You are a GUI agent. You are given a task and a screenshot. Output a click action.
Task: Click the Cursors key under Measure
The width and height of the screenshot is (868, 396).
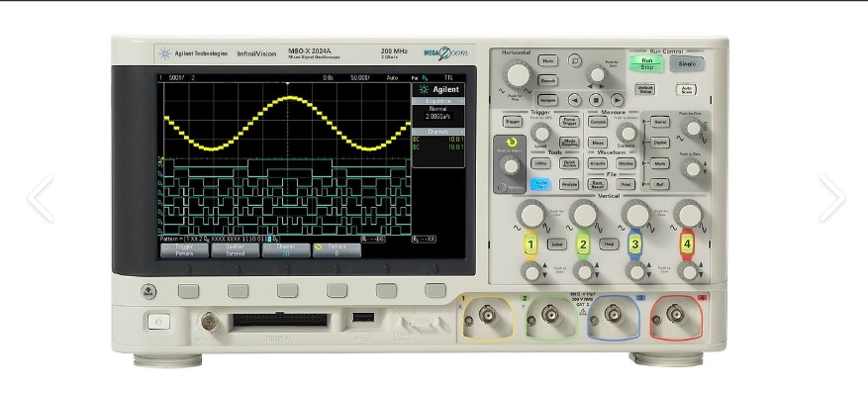click(597, 122)
